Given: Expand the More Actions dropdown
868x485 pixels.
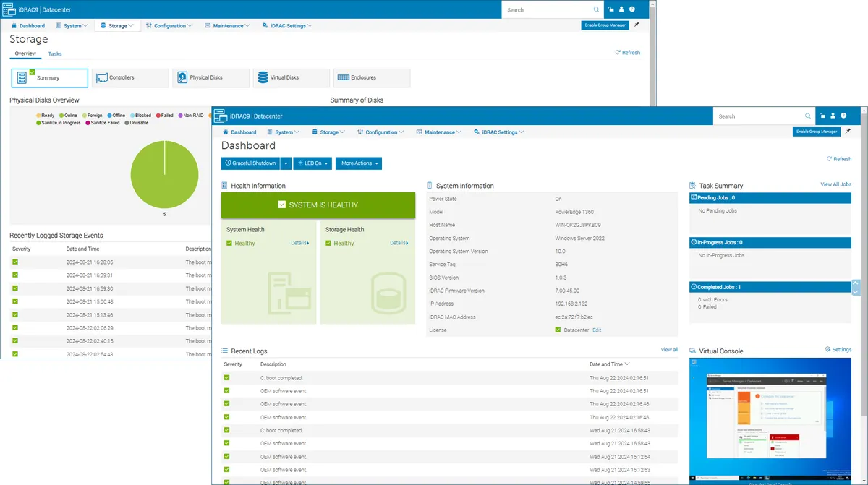Looking at the screenshot, I should [359, 163].
